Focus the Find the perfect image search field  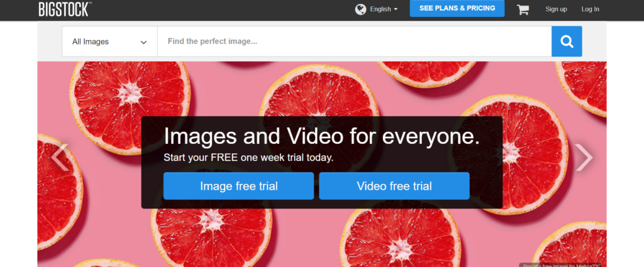[x=355, y=41]
